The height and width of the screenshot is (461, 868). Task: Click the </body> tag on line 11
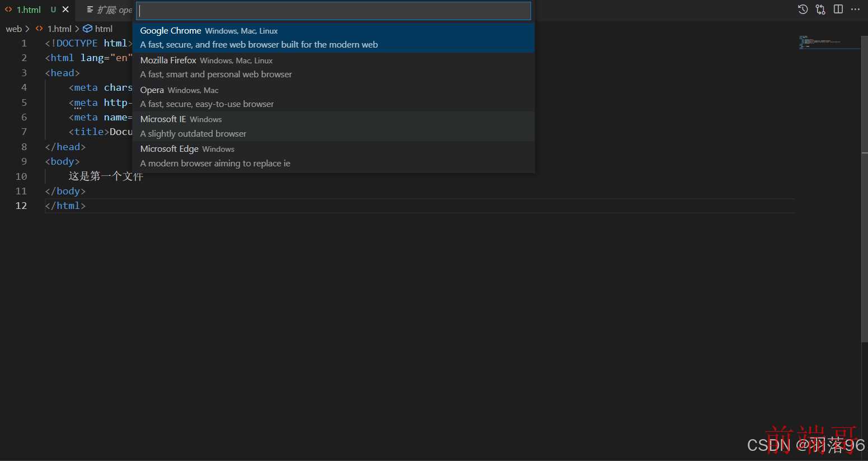65,191
